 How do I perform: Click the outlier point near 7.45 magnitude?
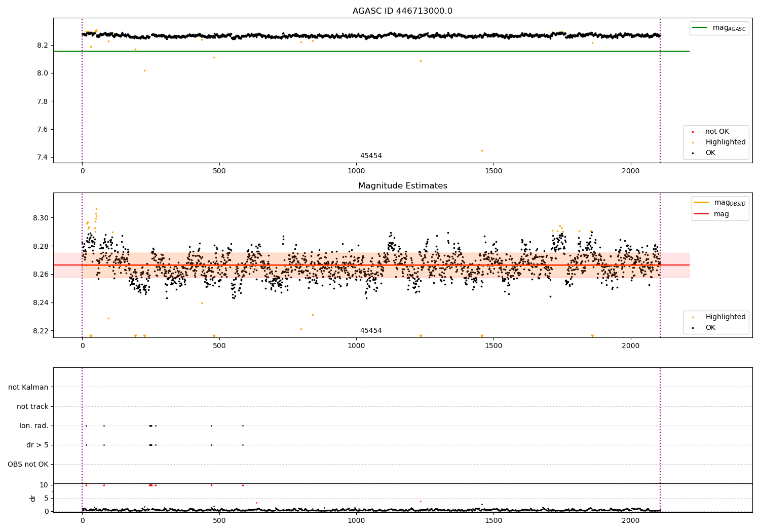tap(482, 150)
